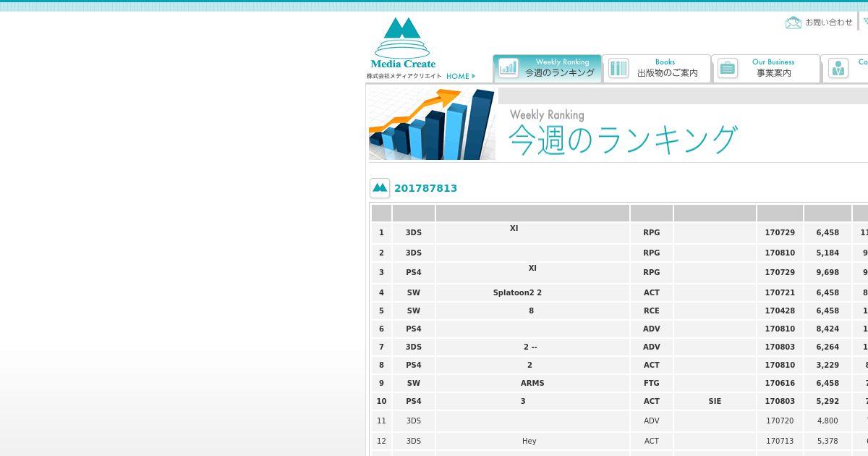The width and height of the screenshot is (868, 456).
Task: Select the 170428 release date cell
Action: 780,311
